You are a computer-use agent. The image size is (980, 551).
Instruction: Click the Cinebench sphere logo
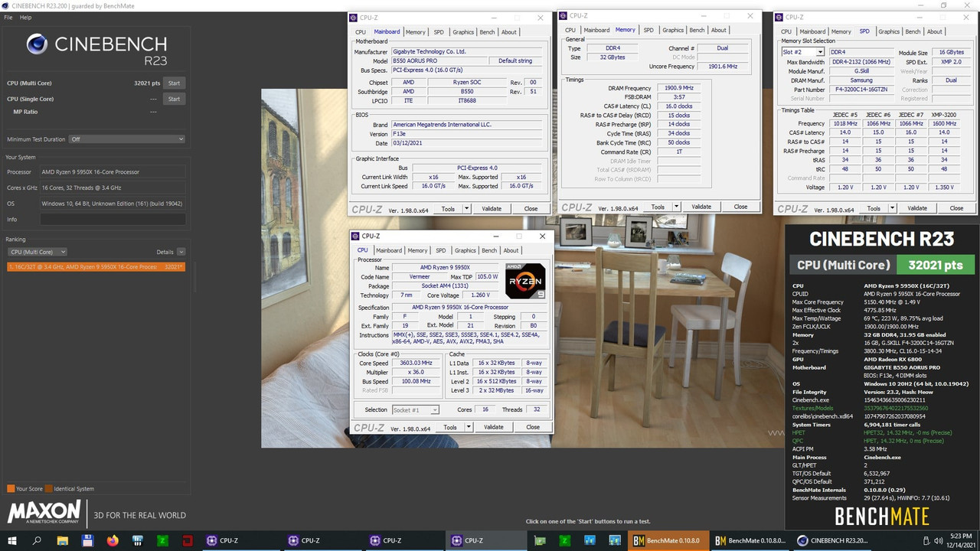coord(38,44)
